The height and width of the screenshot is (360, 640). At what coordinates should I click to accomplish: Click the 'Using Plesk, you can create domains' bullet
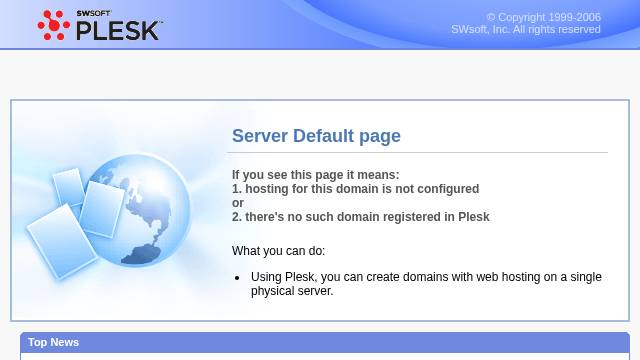click(x=426, y=284)
